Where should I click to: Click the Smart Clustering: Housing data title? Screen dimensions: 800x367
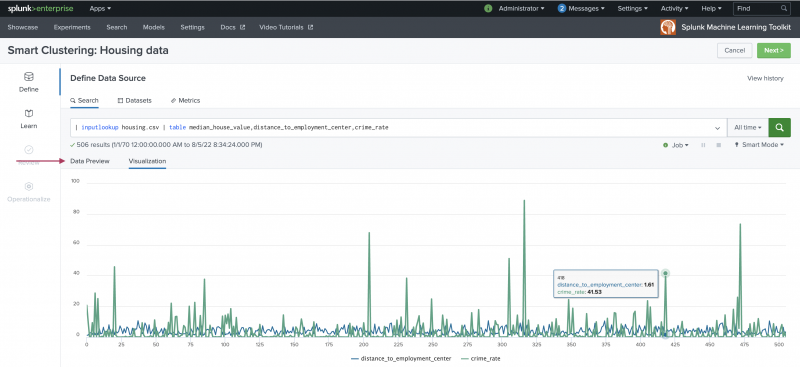88,51
